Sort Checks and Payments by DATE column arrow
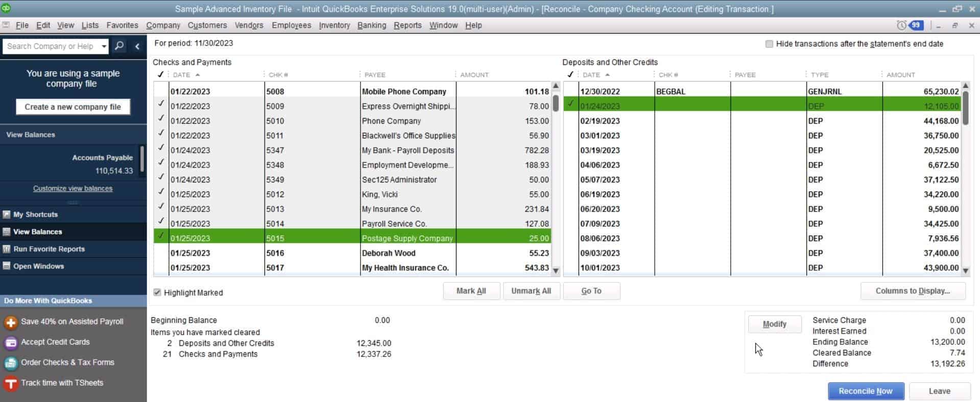The image size is (980, 402). point(198,75)
